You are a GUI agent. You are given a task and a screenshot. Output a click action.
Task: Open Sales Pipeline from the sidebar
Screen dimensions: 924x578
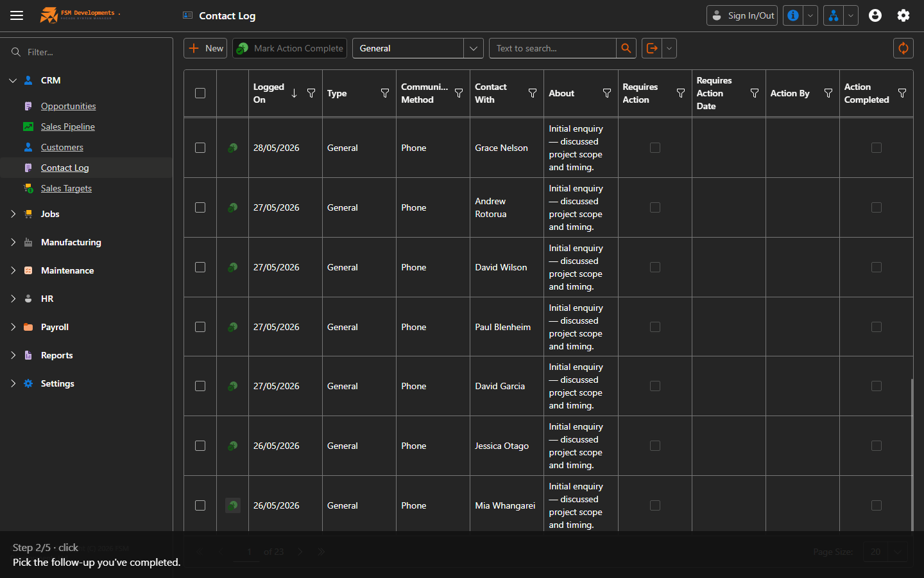tap(67, 127)
